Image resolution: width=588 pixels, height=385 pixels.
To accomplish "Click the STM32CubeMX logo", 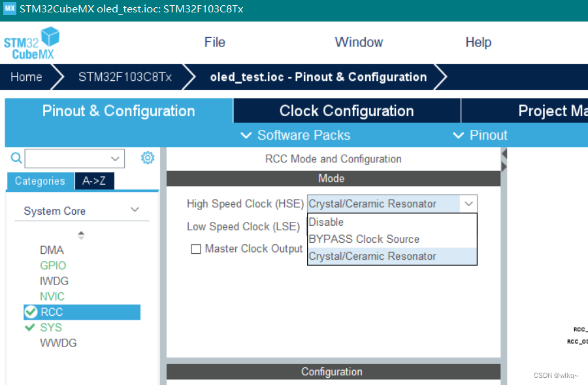I will tap(31, 43).
